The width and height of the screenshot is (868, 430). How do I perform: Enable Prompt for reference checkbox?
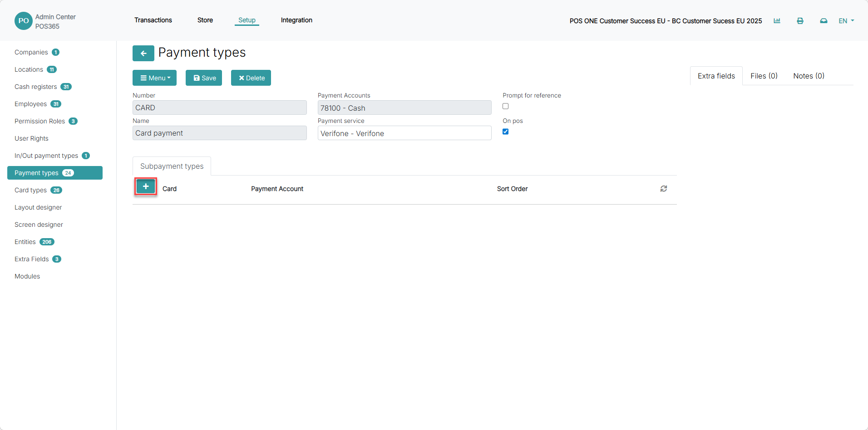coord(505,106)
